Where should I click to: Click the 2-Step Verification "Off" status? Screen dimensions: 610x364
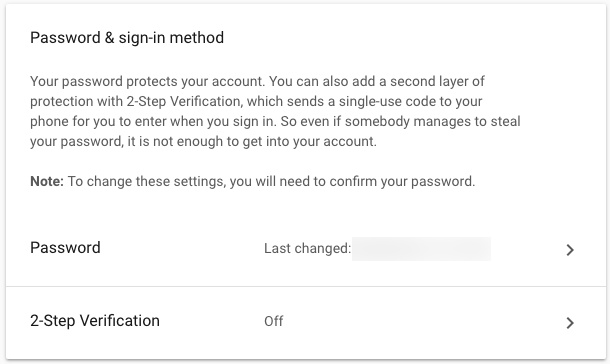(273, 321)
